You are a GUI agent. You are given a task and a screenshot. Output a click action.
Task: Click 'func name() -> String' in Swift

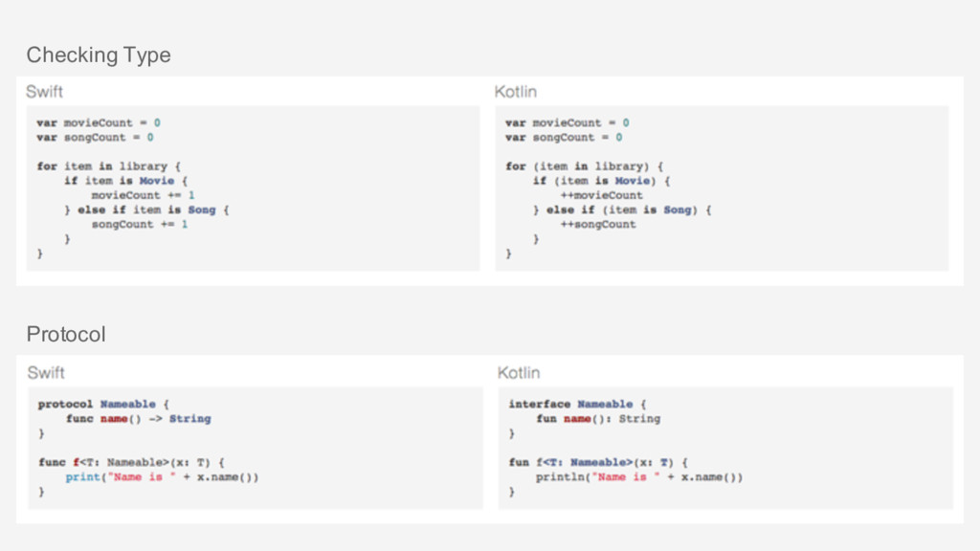[x=139, y=419]
